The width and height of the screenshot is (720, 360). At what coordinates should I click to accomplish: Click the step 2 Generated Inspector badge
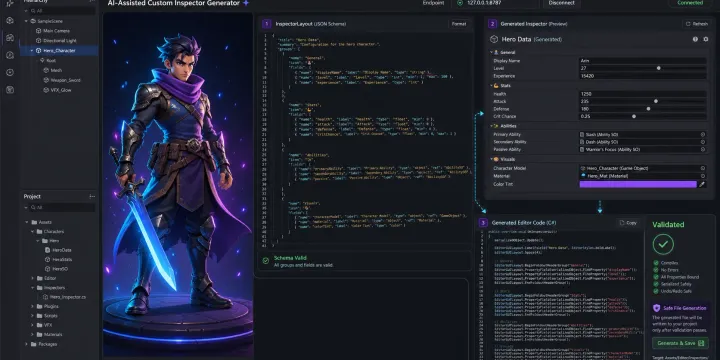click(492, 24)
